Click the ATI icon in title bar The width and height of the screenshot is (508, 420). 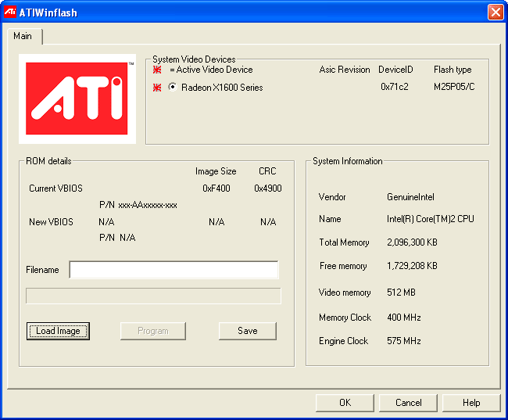click(x=10, y=12)
